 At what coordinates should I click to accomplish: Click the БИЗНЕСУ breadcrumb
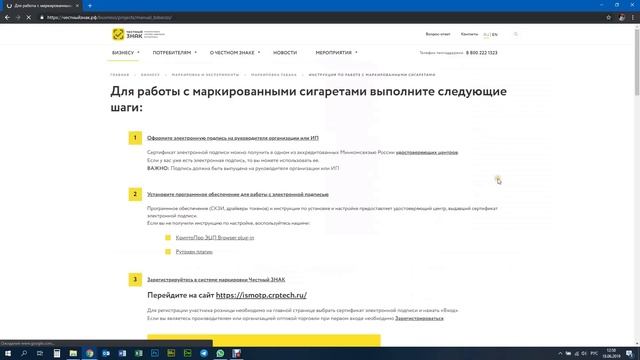150,75
